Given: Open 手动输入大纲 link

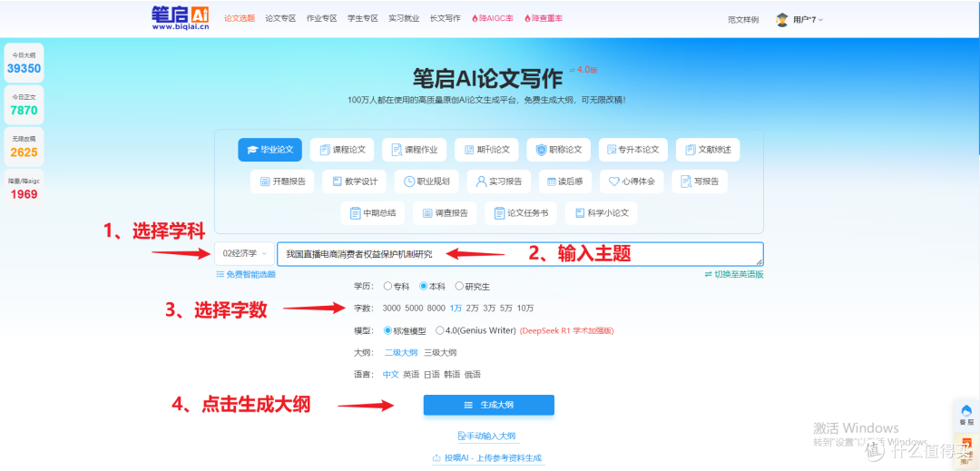Looking at the screenshot, I should pyautogui.click(x=487, y=436).
